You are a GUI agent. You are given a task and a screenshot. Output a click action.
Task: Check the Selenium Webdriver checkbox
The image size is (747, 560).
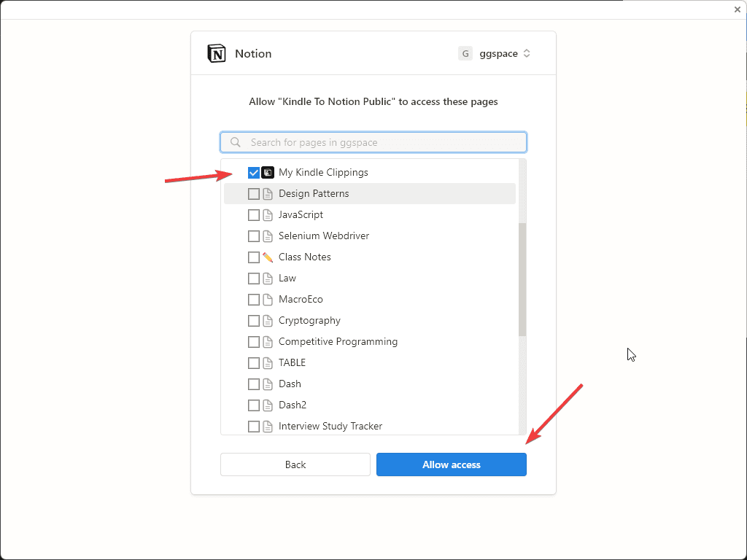tap(253, 236)
